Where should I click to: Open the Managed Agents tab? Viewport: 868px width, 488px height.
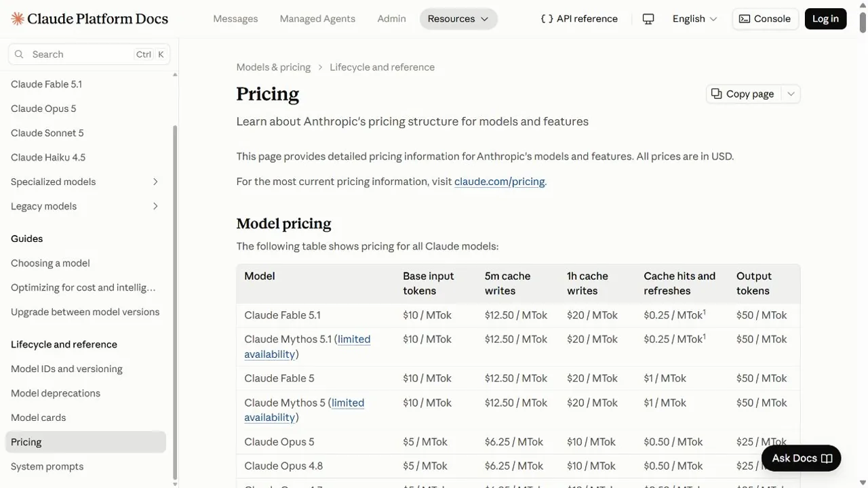(x=317, y=19)
